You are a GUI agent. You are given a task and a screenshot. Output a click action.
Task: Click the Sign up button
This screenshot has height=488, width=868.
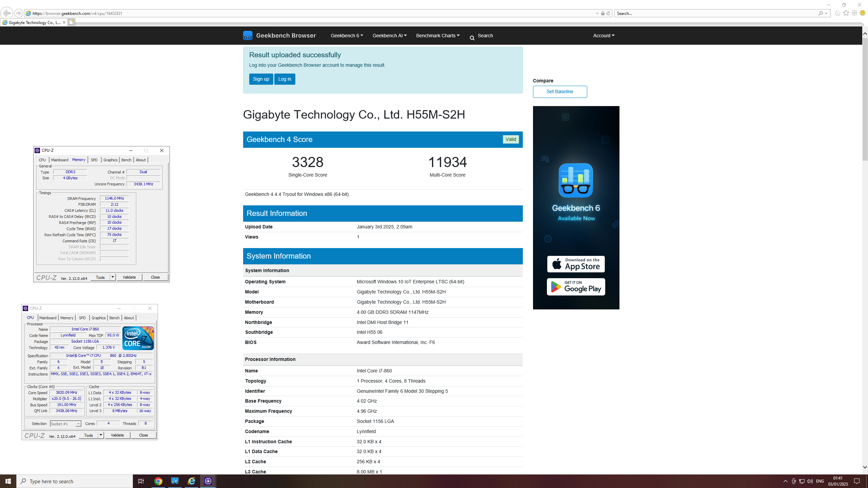coord(261,79)
